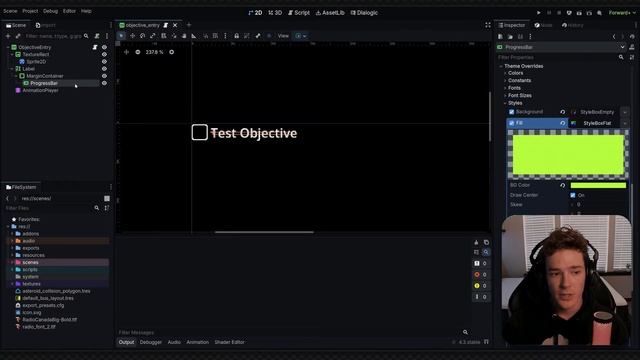Activate the Rotate Mode tool

coord(142,36)
